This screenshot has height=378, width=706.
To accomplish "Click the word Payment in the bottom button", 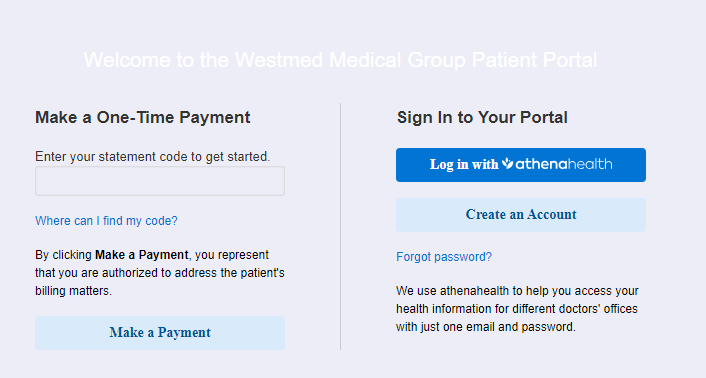I will [184, 333].
